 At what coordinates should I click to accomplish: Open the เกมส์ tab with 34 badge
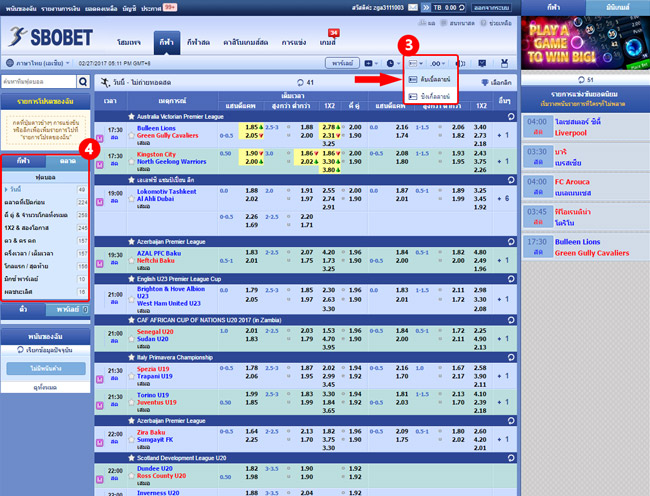[327, 42]
